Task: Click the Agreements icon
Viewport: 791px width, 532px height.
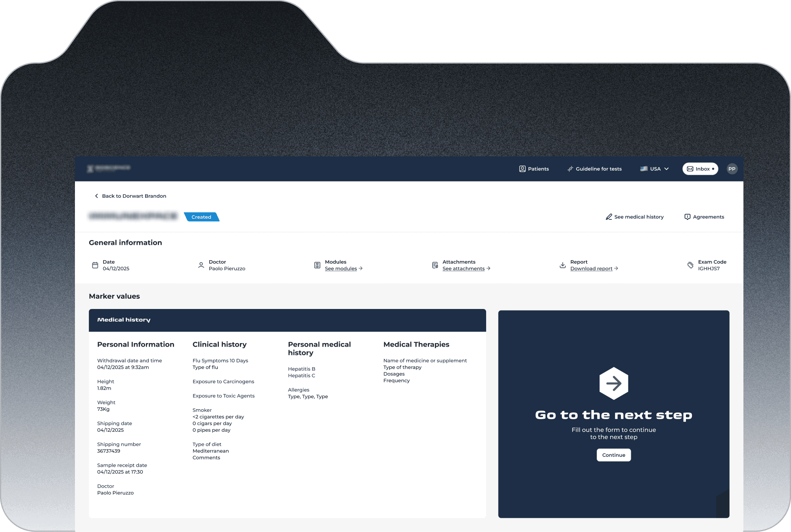Action: pos(688,217)
